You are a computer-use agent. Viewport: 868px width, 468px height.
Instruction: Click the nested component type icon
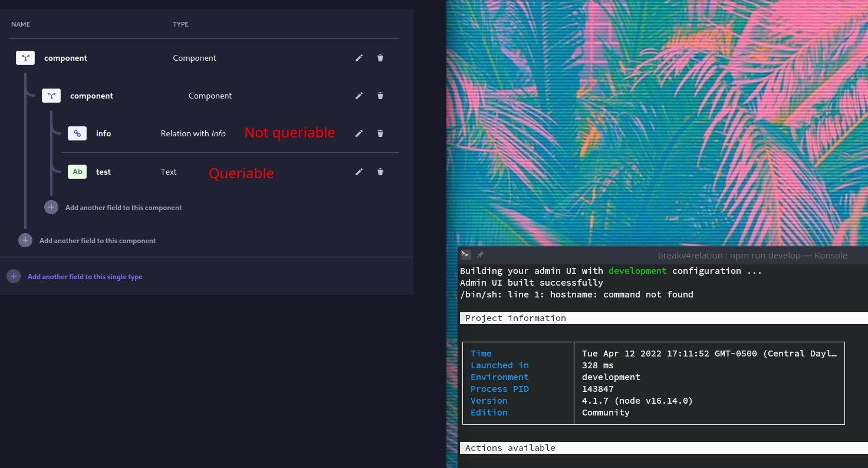pos(51,96)
